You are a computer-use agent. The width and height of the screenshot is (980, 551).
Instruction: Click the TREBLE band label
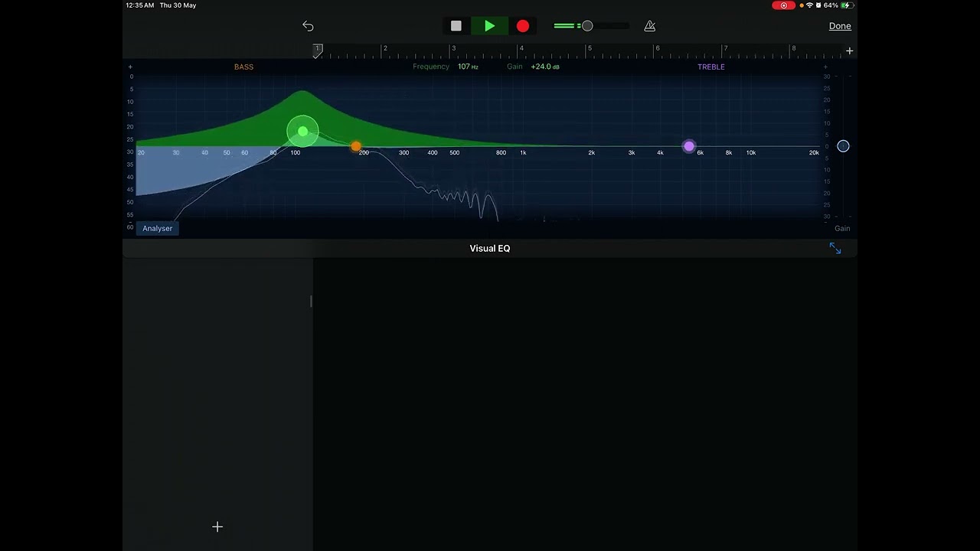[710, 67]
